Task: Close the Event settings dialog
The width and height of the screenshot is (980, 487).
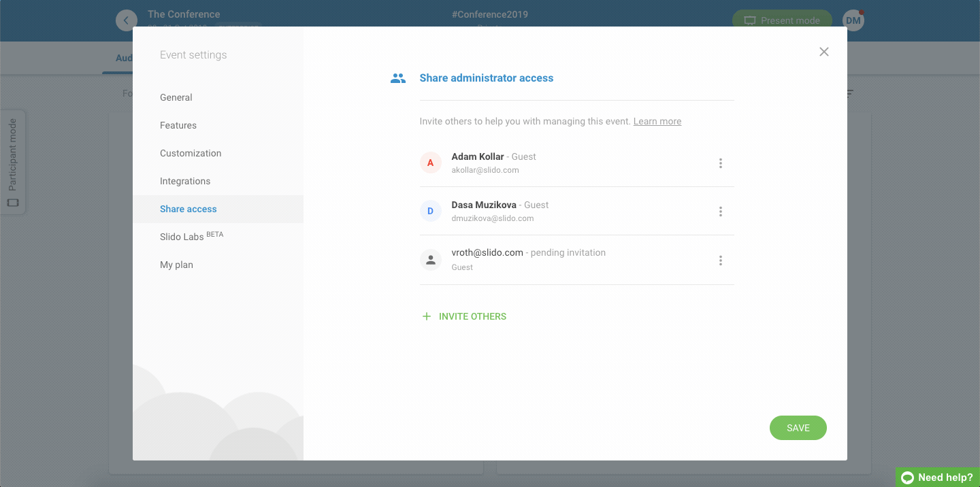Action: [x=824, y=52]
